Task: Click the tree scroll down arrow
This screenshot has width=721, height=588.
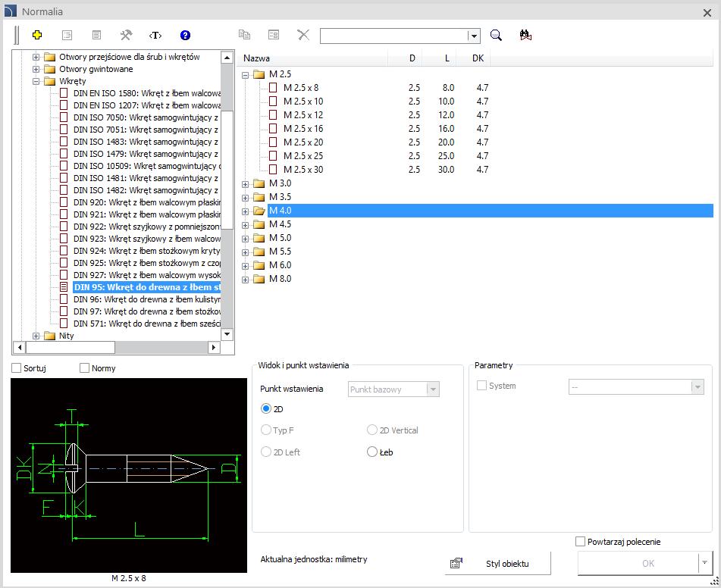Action: 227,334
